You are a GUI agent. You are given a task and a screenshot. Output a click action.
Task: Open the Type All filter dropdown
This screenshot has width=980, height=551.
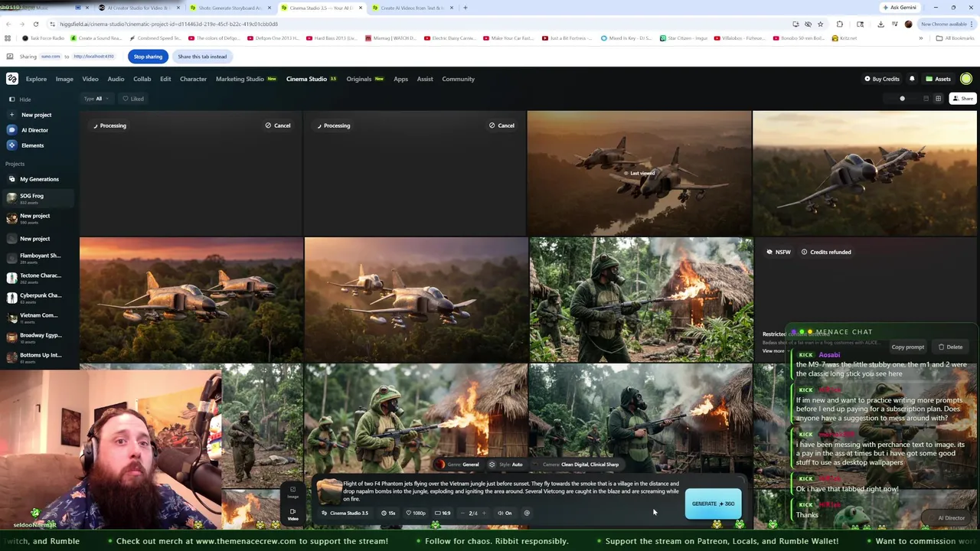pos(96,99)
